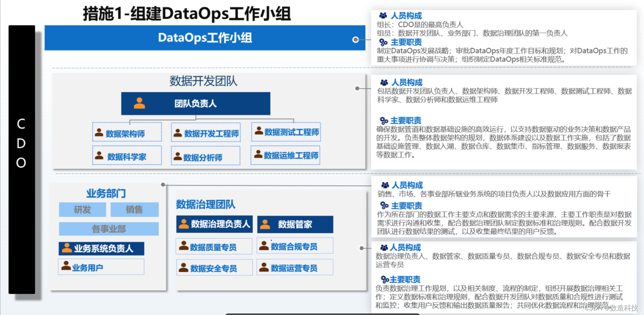Screen dimensions: 644x315
Task: Click the 业务部门 heading
Action: 106,193
